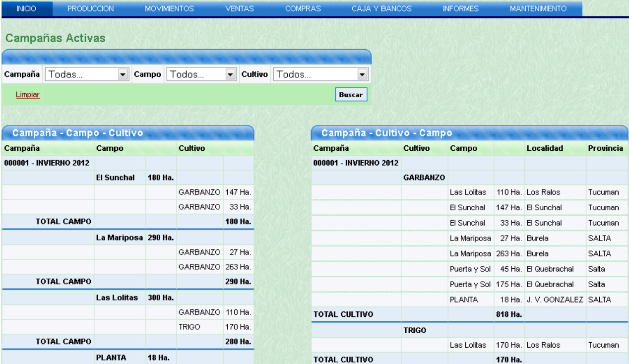Image resolution: width=629 pixels, height=364 pixels.
Task: Navigate to the MANTENIMIENTO menu
Action: pyautogui.click(x=538, y=9)
